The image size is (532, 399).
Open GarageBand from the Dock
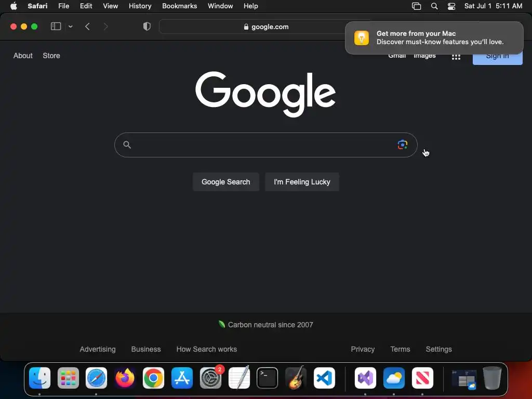[x=296, y=378]
